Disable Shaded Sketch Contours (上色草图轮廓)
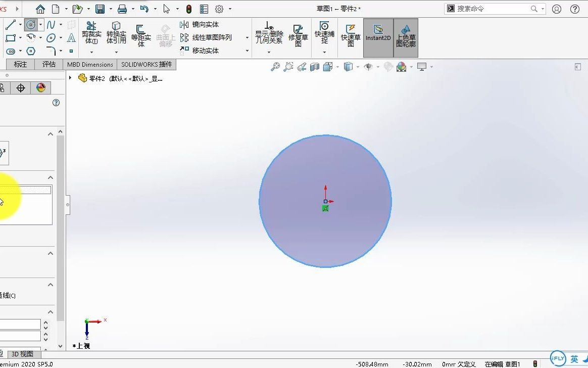 (x=406, y=37)
